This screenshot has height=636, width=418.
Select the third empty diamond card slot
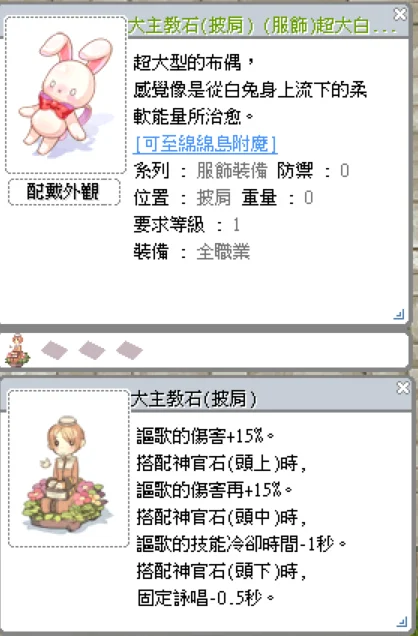click(x=129, y=350)
